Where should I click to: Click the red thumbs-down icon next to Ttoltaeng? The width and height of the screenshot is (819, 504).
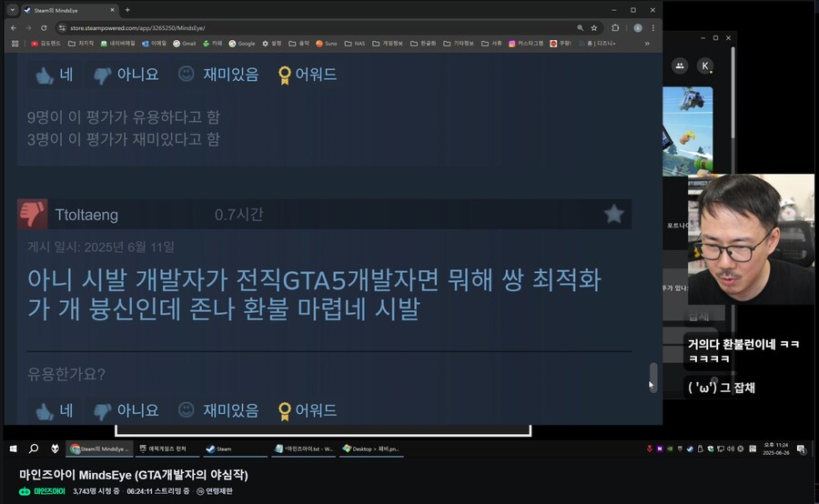point(33,214)
